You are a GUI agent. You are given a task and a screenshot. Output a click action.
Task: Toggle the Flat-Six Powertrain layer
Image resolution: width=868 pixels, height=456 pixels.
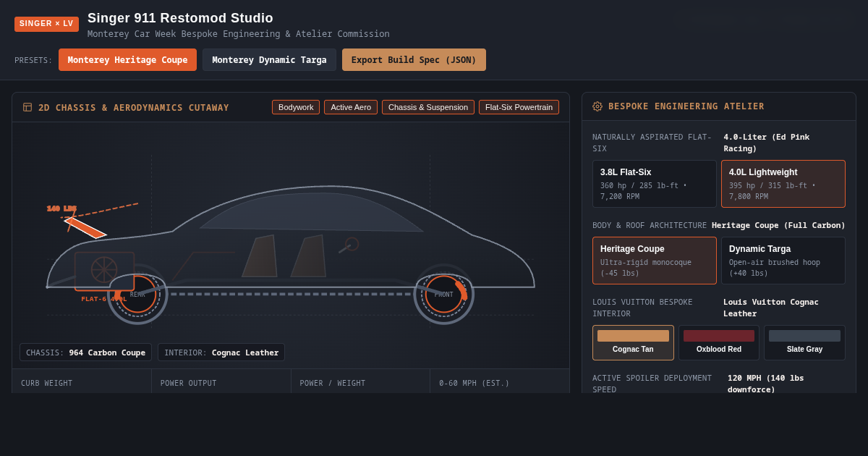point(519,107)
